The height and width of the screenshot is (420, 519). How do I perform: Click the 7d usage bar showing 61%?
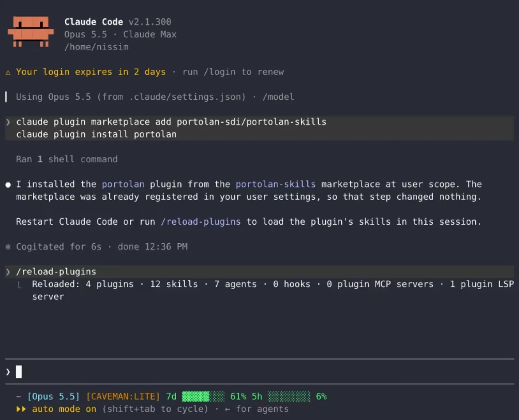(x=203, y=396)
